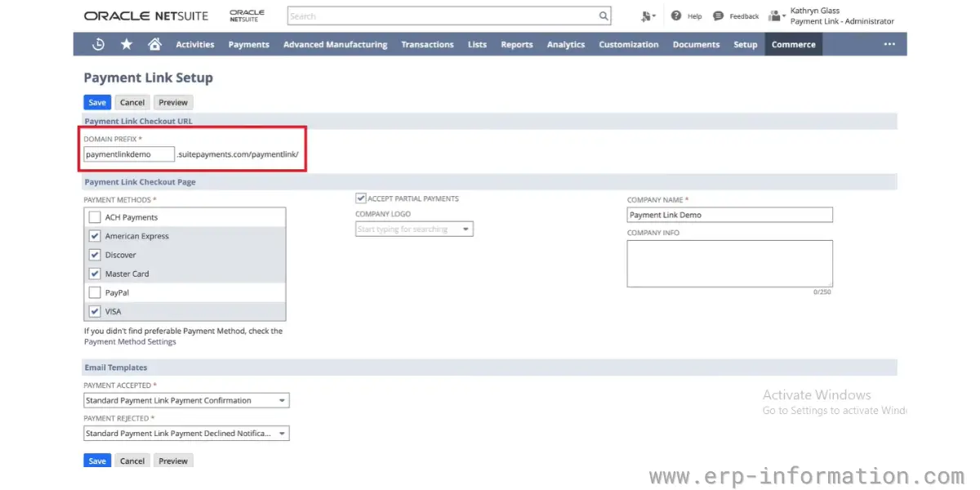Screen dimensions: 980x490
Task: Uncheck the American Express payment method
Action: 95,236
